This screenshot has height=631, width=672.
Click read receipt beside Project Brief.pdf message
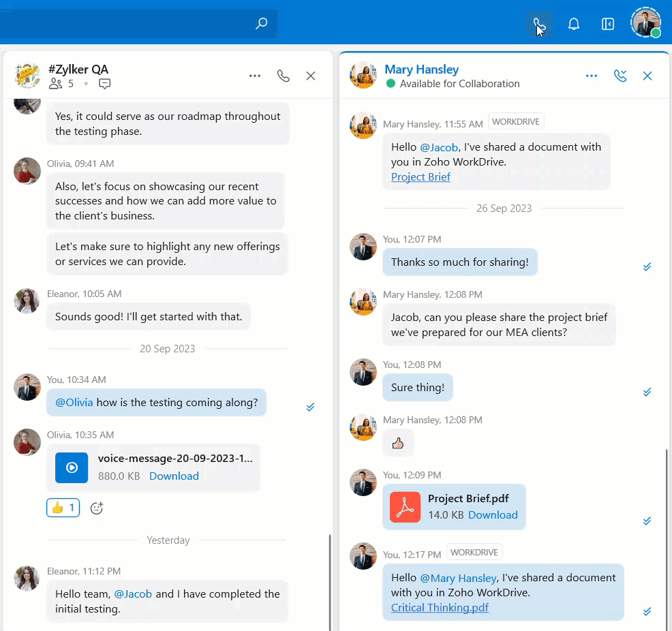[647, 521]
